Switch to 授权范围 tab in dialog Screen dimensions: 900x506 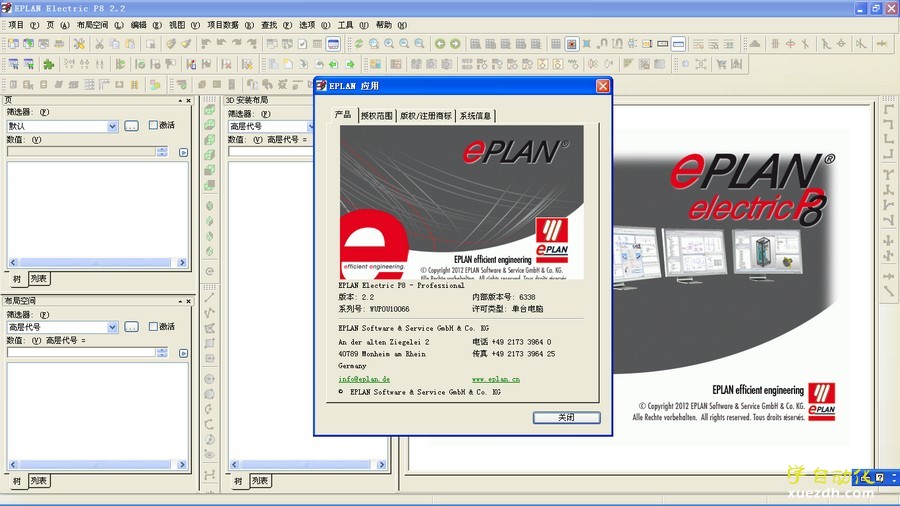tap(377, 116)
